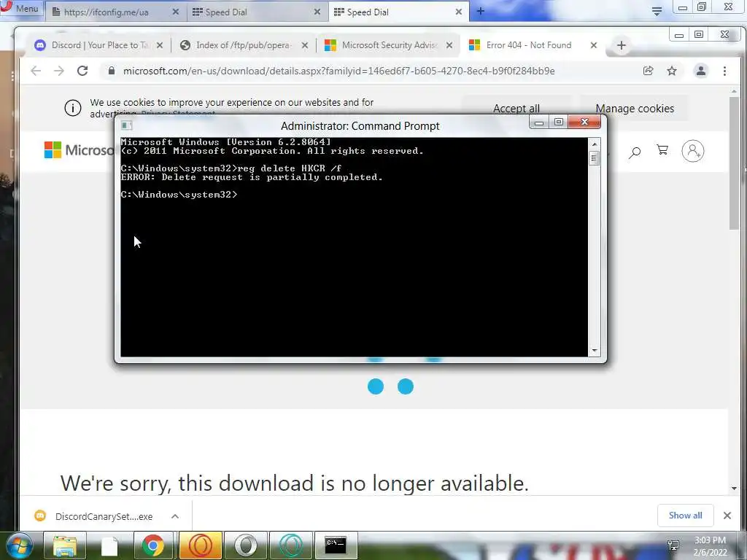Click the Chrome address bar URL
747x560 pixels.
338,71
